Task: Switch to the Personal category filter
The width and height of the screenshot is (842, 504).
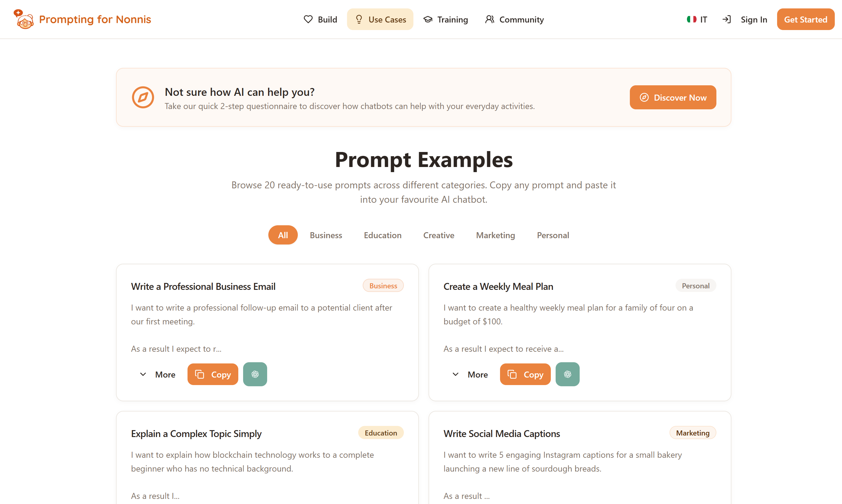Action: pyautogui.click(x=553, y=235)
